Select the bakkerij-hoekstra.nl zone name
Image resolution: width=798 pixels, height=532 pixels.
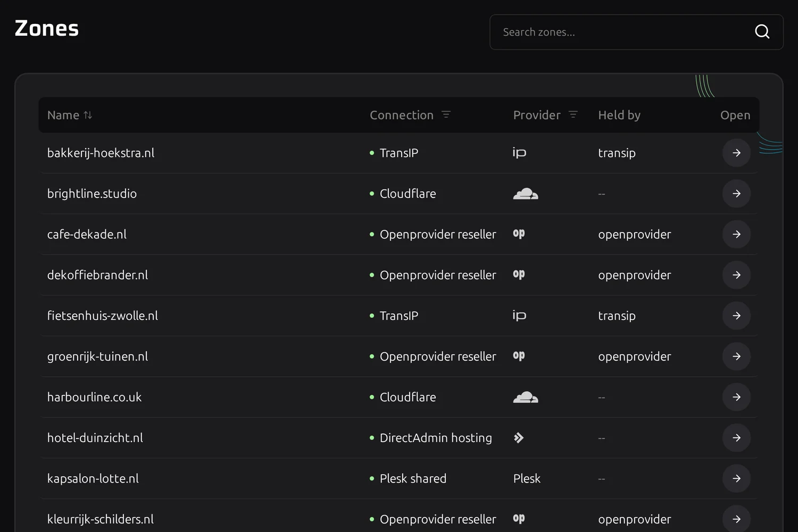[x=101, y=153]
